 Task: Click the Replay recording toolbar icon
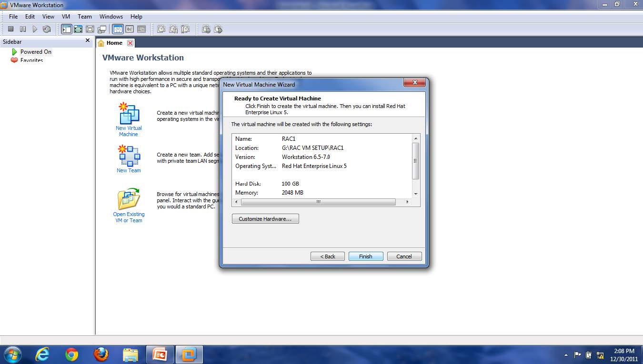pyautogui.click(x=218, y=29)
